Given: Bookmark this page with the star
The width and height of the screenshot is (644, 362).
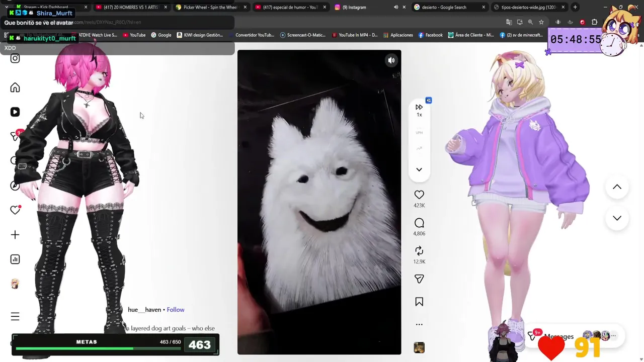Looking at the screenshot, I should coord(541,22).
